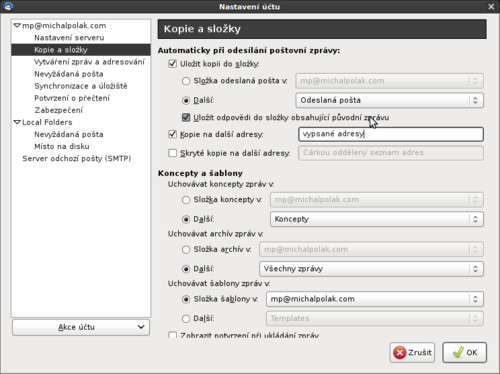Screen dimensions: 500x374
Task: Click the vypsané adresy text field
Action: tap(391, 134)
